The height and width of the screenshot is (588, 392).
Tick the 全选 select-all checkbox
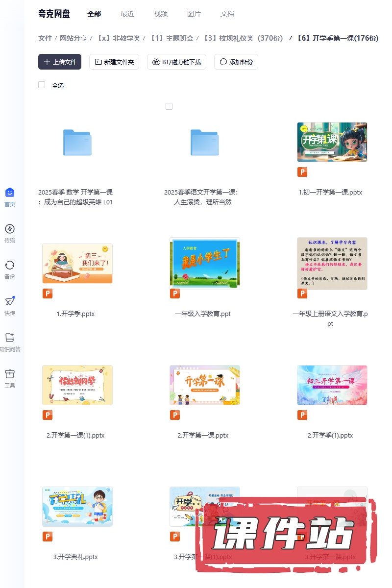pos(42,85)
